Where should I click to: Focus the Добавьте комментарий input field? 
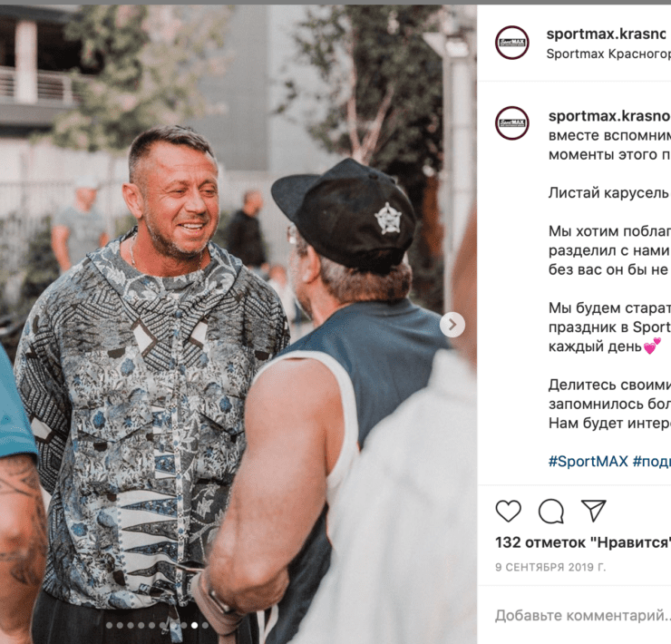[x=583, y=615]
